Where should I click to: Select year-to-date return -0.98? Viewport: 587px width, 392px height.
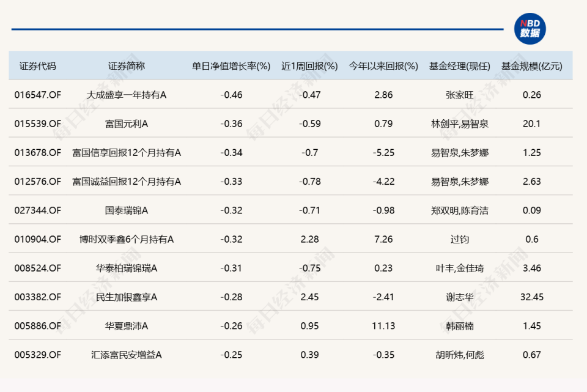(x=383, y=210)
